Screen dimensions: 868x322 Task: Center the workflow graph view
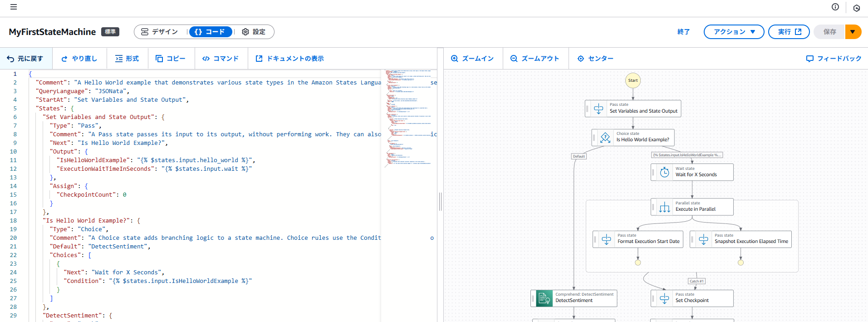click(x=595, y=59)
